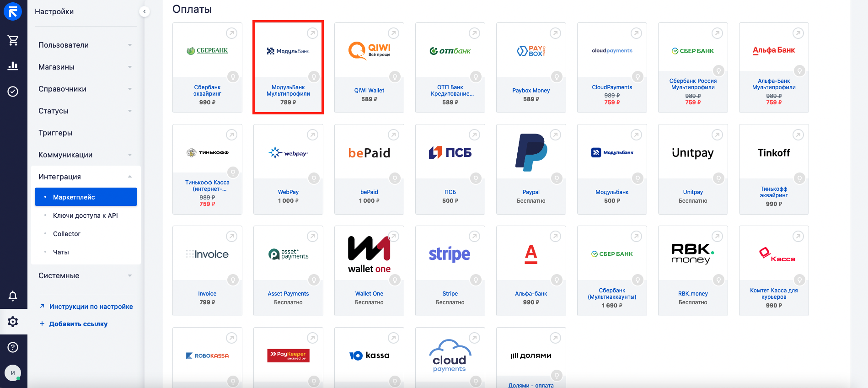Viewport: 868px width, 388px height.
Task: Open Инструкции по настройке link
Action: tap(91, 307)
